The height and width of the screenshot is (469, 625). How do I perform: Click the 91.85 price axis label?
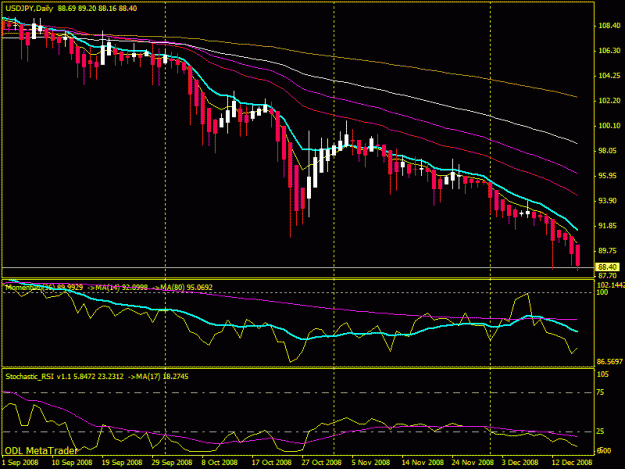609,226
